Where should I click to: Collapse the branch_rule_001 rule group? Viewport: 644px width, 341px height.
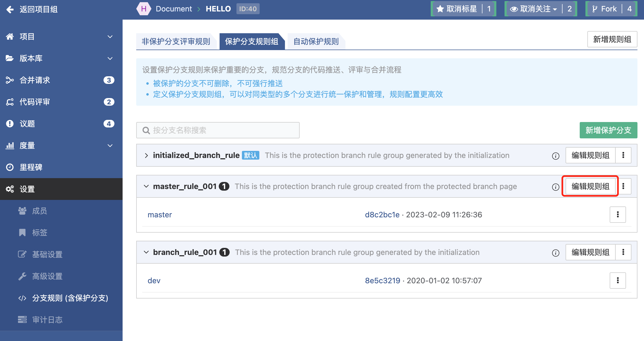coord(146,252)
